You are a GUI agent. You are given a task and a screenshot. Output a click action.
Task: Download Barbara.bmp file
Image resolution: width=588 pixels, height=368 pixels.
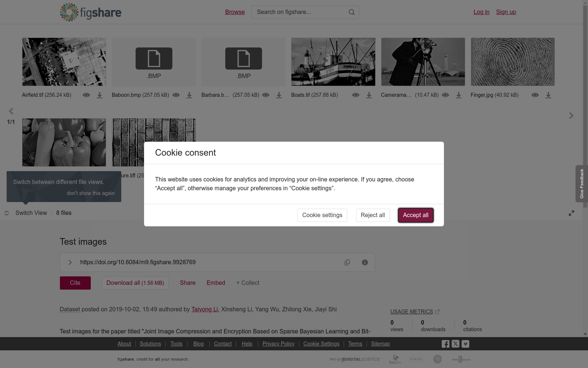[x=279, y=95]
